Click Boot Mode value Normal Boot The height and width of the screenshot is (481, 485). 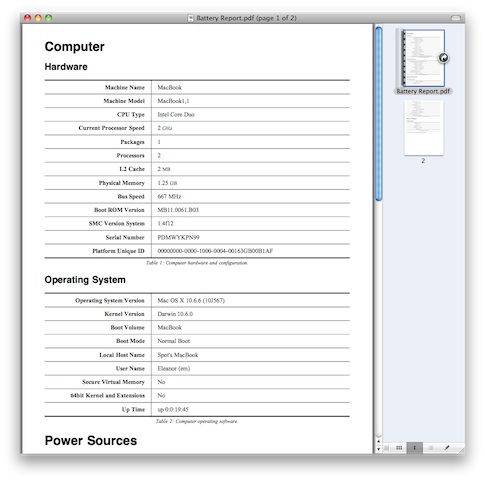[173, 341]
